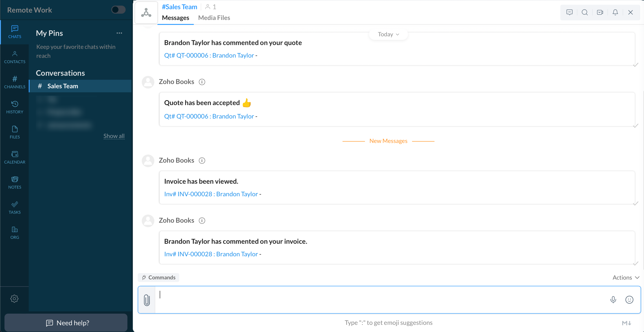Screen dimensions: 644x332
Task: Switch to the Media Files tab
Action: [214, 18]
